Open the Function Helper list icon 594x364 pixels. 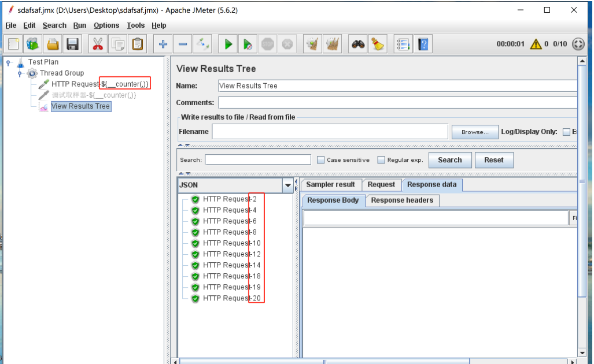click(403, 44)
